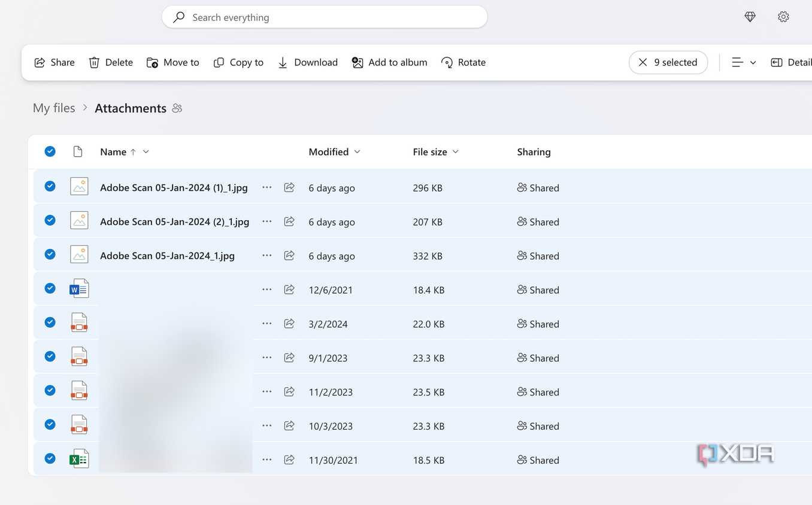Open more options for Adobe Scan 05-Jan-2024 (1)_1.jpg
The height and width of the screenshot is (505, 812).
267,187
